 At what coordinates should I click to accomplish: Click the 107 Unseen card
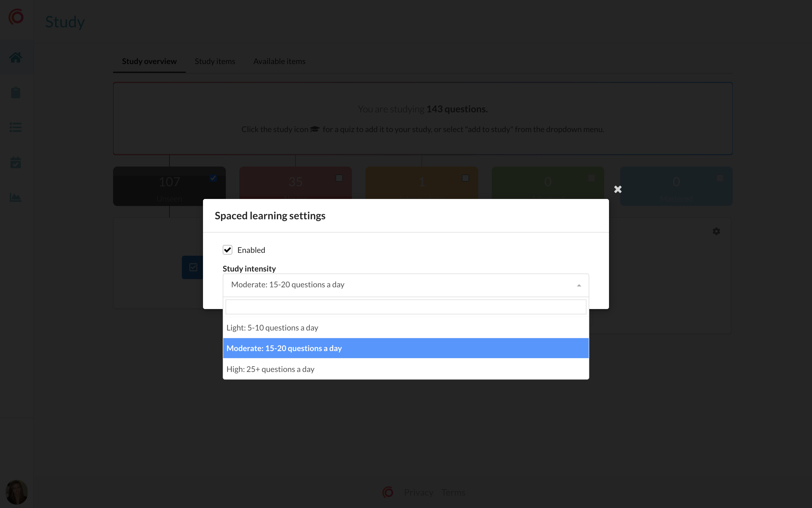point(169,186)
